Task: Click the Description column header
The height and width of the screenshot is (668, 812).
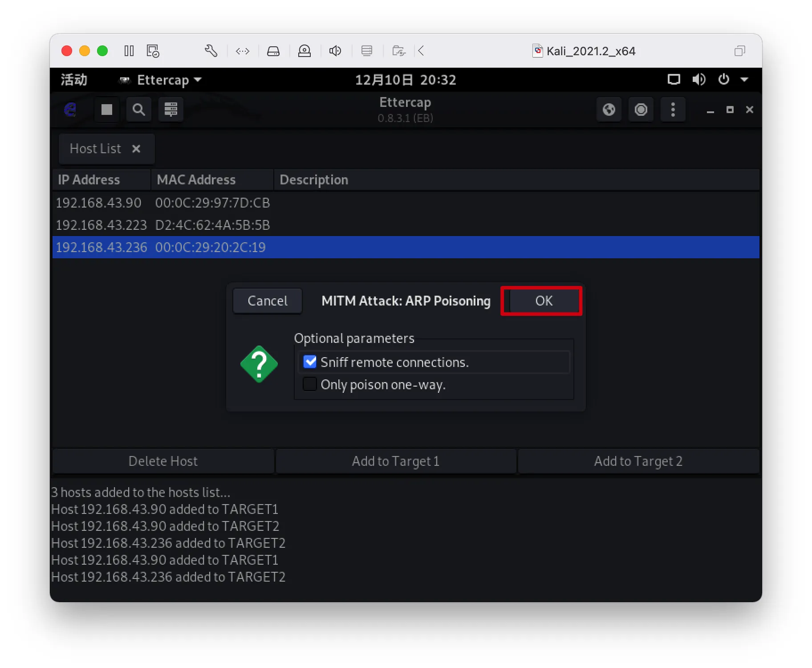Action: coord(516,180)
